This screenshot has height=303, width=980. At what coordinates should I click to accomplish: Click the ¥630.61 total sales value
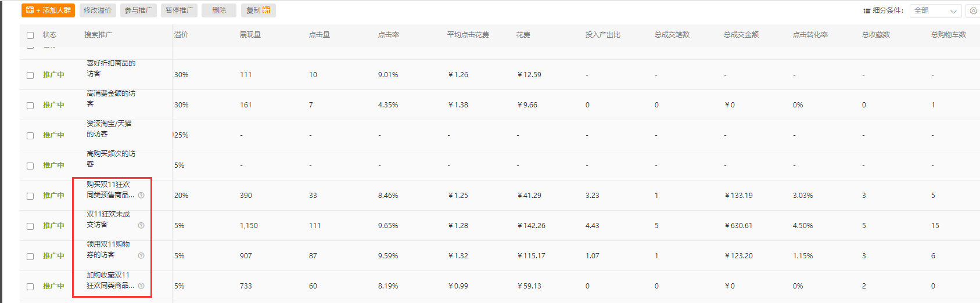(x=738, y=226)
